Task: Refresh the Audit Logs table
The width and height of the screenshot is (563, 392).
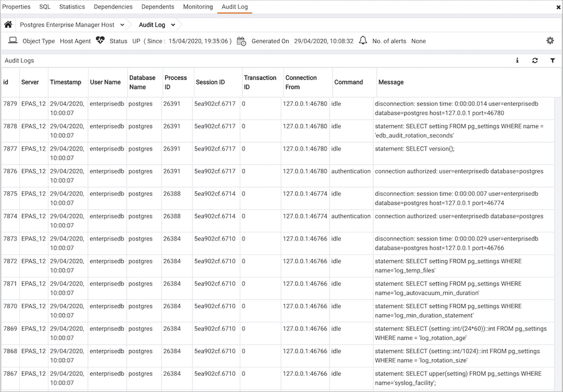Action: (x=535, y=60)
